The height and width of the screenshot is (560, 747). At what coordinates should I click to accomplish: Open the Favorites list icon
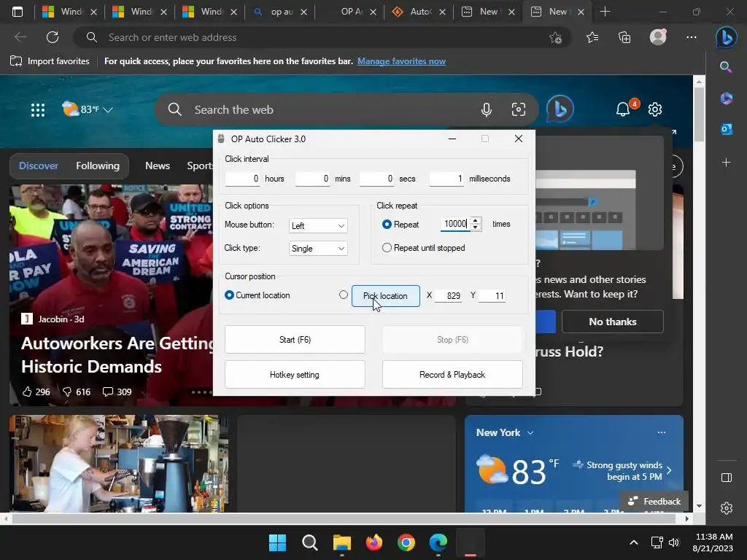(x=592, y=37)
